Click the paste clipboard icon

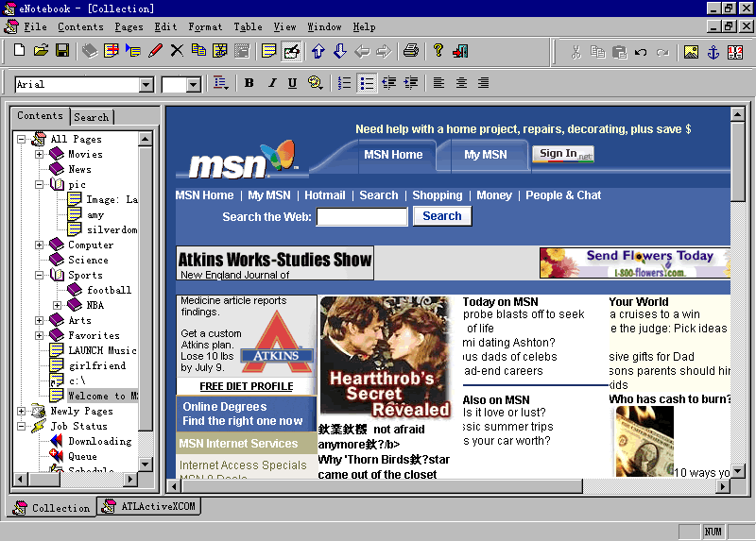click(x=619, y=52)
